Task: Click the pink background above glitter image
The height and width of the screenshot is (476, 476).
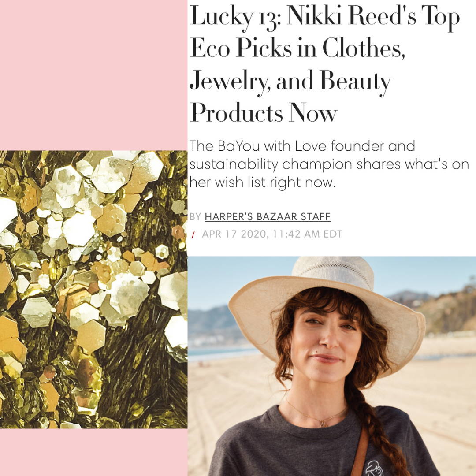Action: tap(93, 75)
